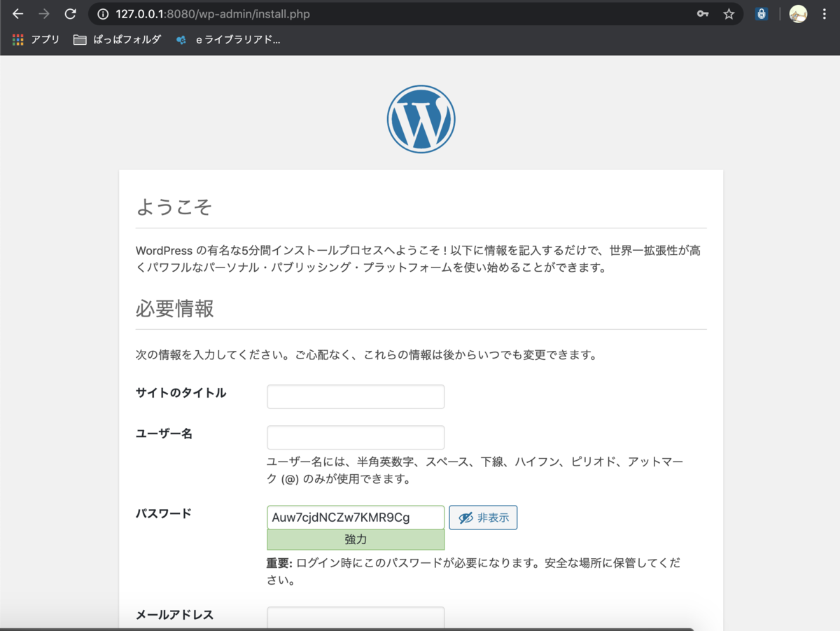840x631 pixels.
Task: Open the saved password key icon
Action: (x=703, y=14)
